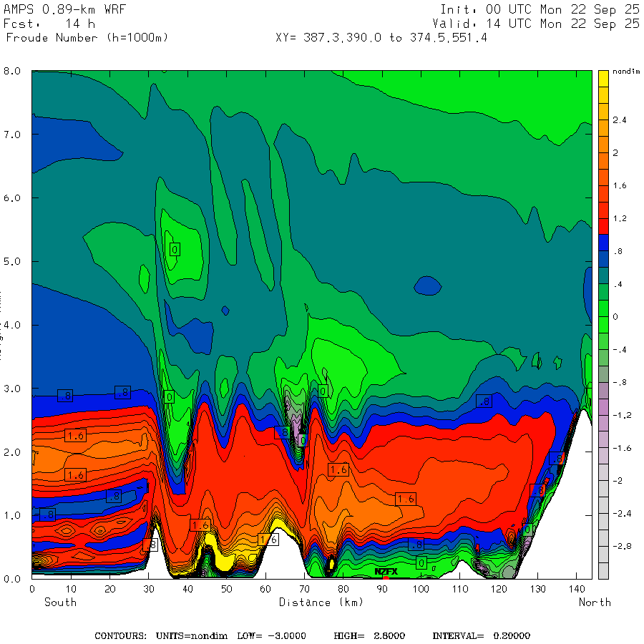This screenshot has width=644, height=644.
Task: Select the 'Fcst: 14 h' forecast hour text
Action: point(49,24)
